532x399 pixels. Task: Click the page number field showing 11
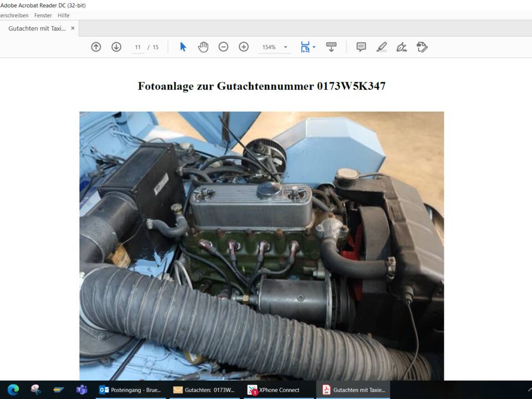click(x=138, y=47)
